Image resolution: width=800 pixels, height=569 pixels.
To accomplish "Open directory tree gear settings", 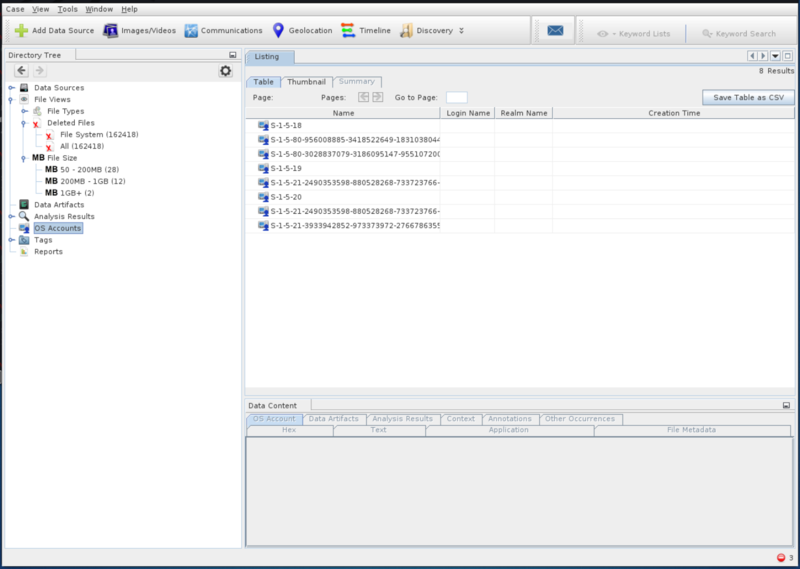I will click(226, 71).
